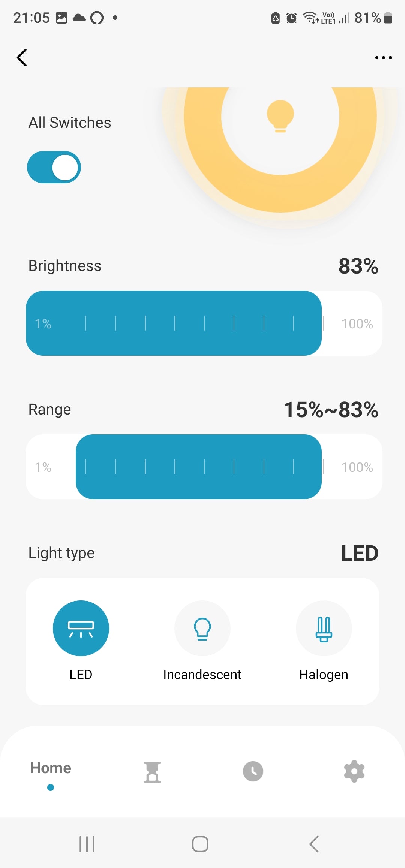Select the LED light type icon
405x868 pixels.
pyautogui.click(x=81, y=628)
